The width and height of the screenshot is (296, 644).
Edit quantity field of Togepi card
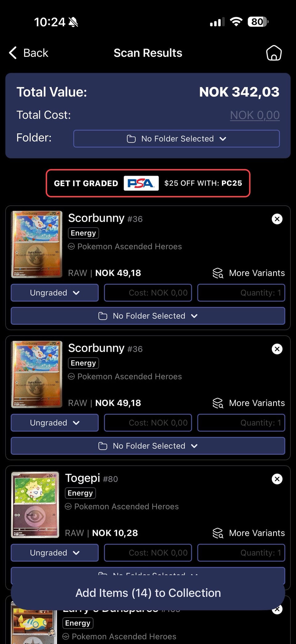coord(241,553)
